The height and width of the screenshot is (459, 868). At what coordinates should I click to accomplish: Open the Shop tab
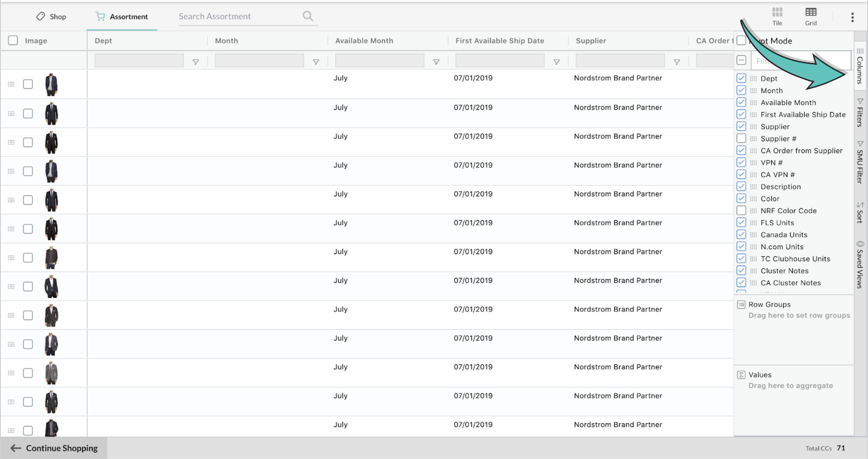coord(51,16)
